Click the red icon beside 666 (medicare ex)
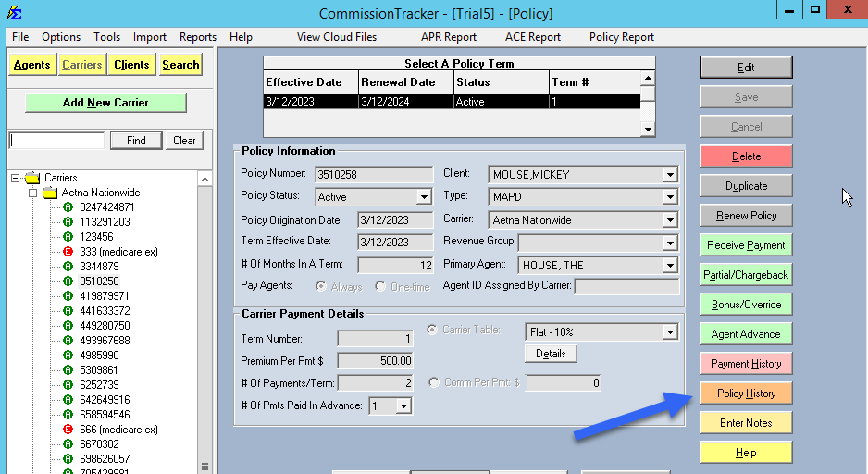The height and width of the screenshot is (474, 868). click(68, 430)
